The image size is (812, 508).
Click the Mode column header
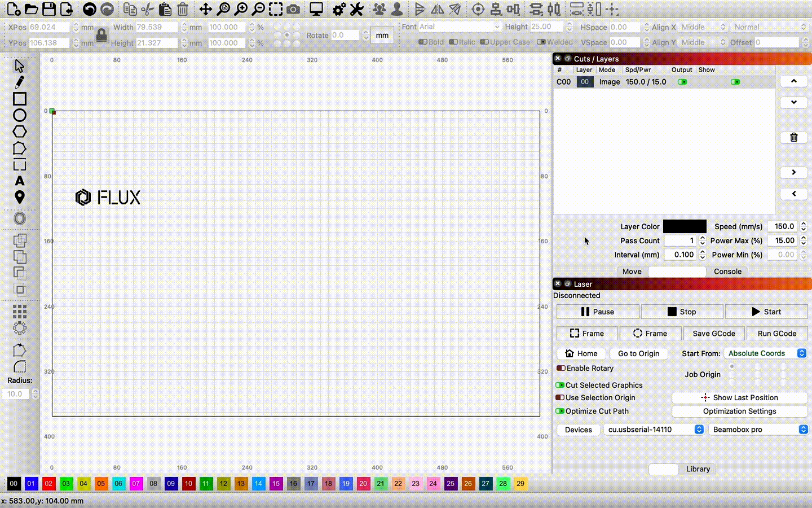pos(607,70)
